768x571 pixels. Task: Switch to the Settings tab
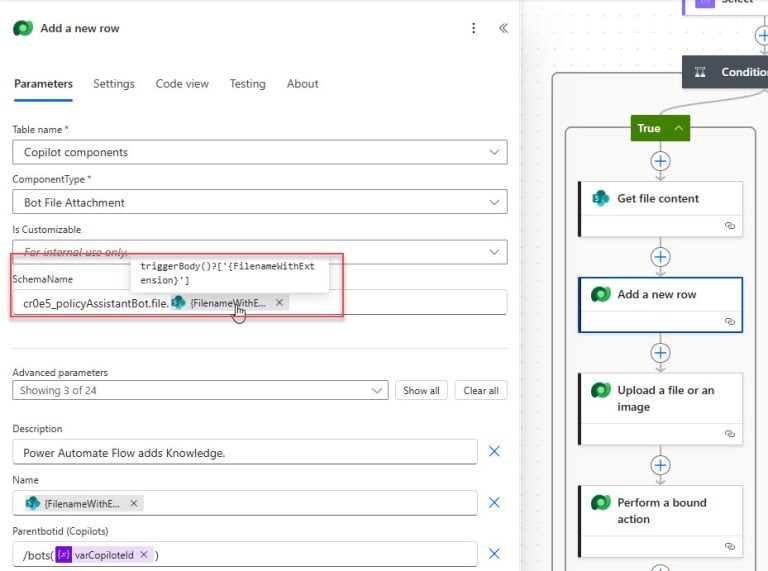pyautogui.click(x=114, y=84)
